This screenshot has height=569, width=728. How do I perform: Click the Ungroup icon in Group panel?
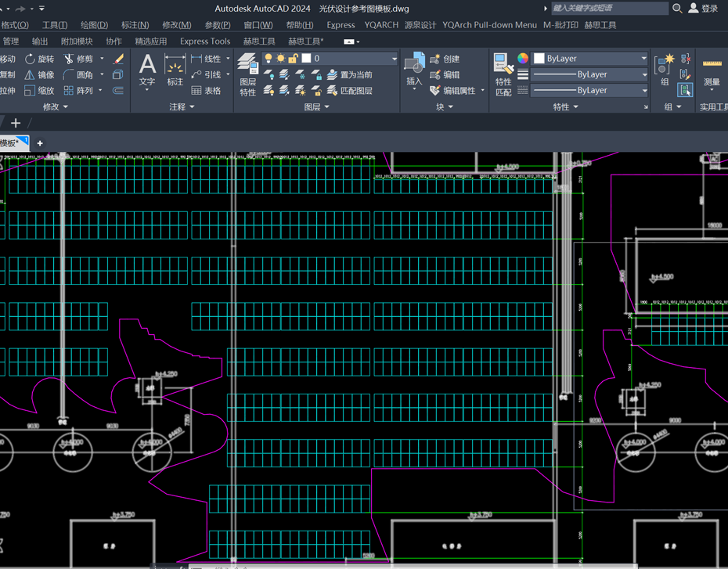[x=685, y=59]
